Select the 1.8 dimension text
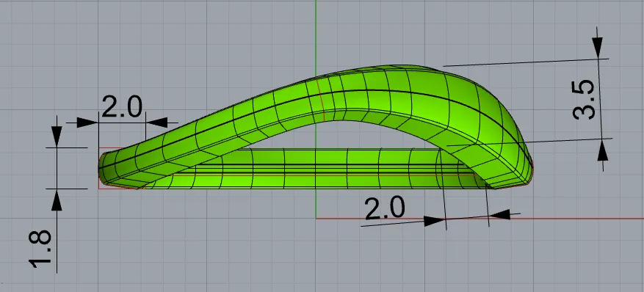 pyautogui.click(x=40, y=249)
